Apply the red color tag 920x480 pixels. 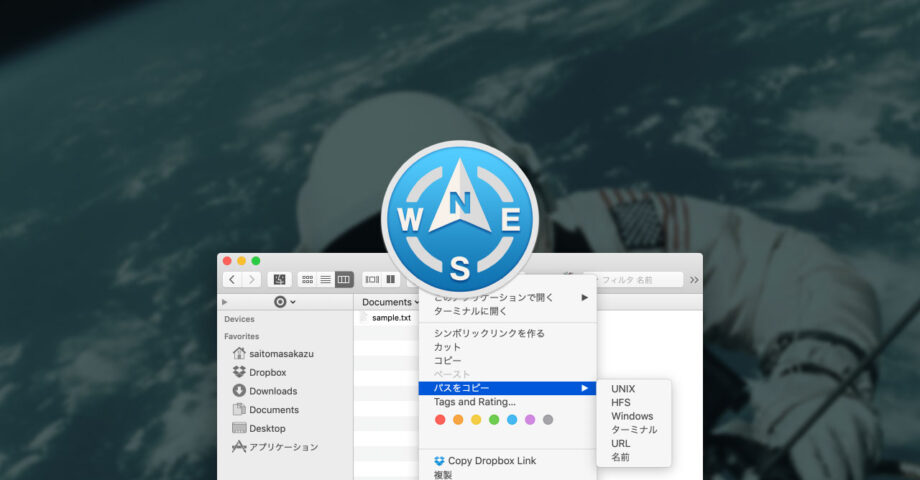tap(440, 420)
